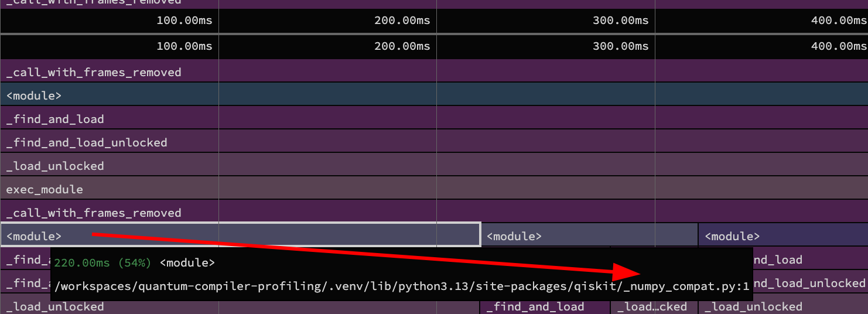Click the 200.00ms marker in the upper ruler

402,21
